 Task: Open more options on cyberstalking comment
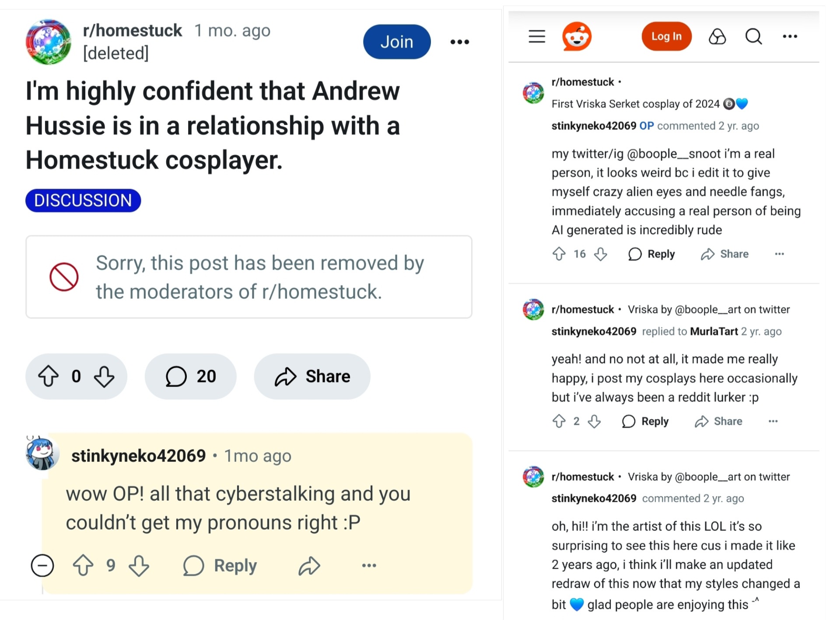coord(369,565)
